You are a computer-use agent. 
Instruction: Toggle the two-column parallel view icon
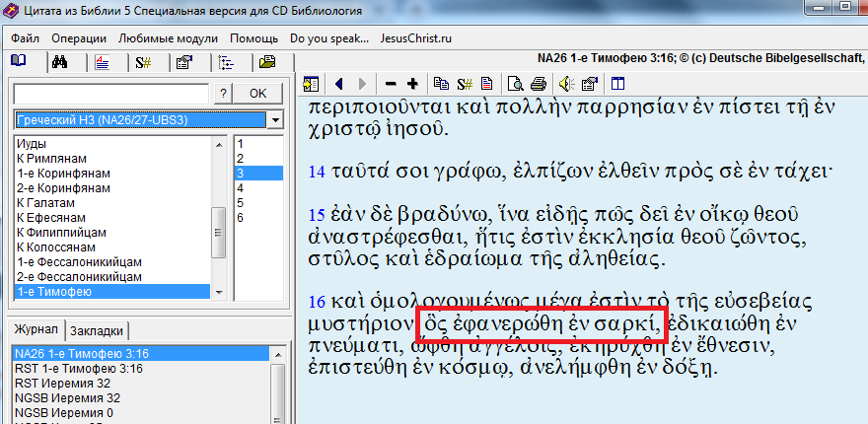[x=618, y=83]
